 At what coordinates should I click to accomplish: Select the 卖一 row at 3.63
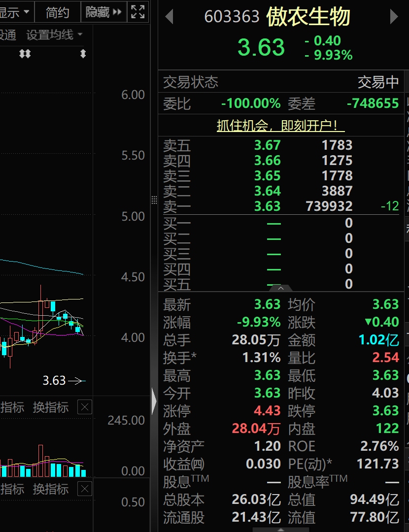(281, 206)
